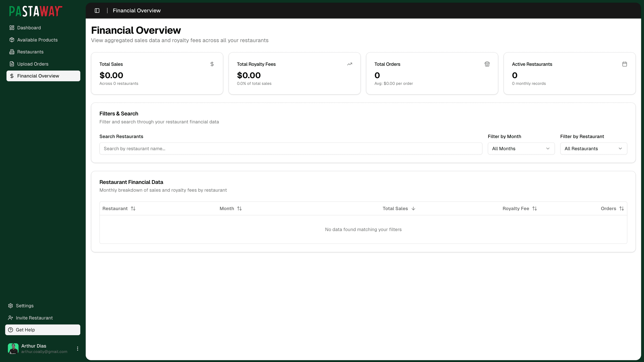This screenshot has width=644, height=362.
Task: Open the Restaurants section
Action: [30, 52]
